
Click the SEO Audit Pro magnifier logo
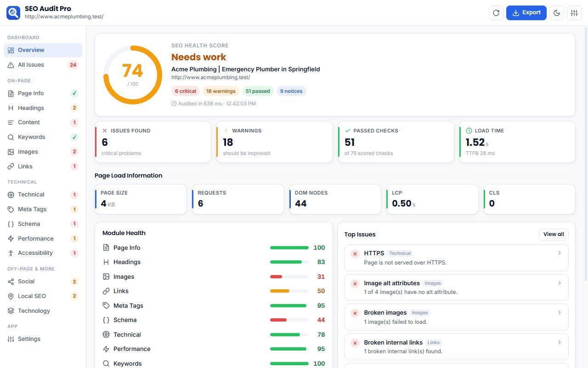(x=13, y=13)
